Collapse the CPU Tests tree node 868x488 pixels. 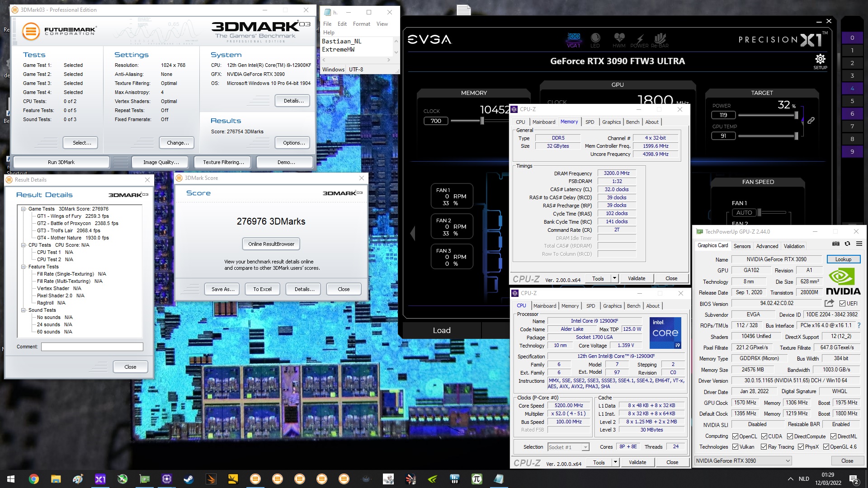click(x=24, y=245)
